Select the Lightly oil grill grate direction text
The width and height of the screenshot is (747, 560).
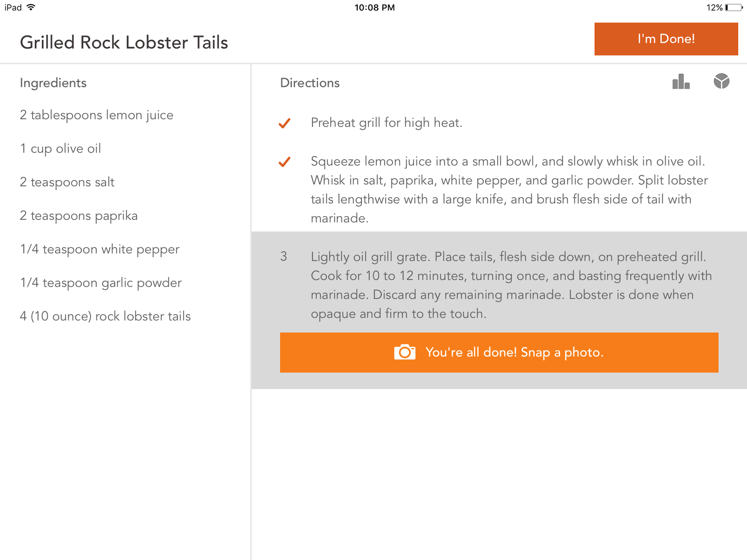point(511,285)
